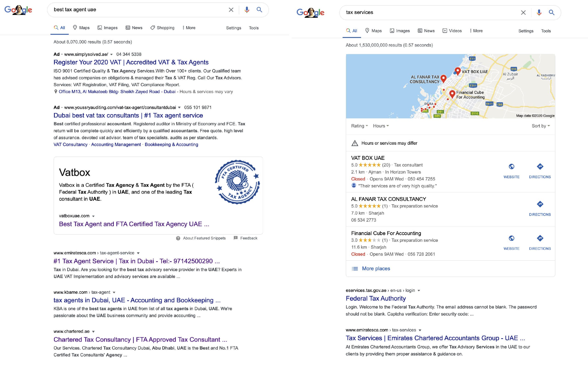Expand More menu in left search

pyautogui.click(x=189, y=28)
